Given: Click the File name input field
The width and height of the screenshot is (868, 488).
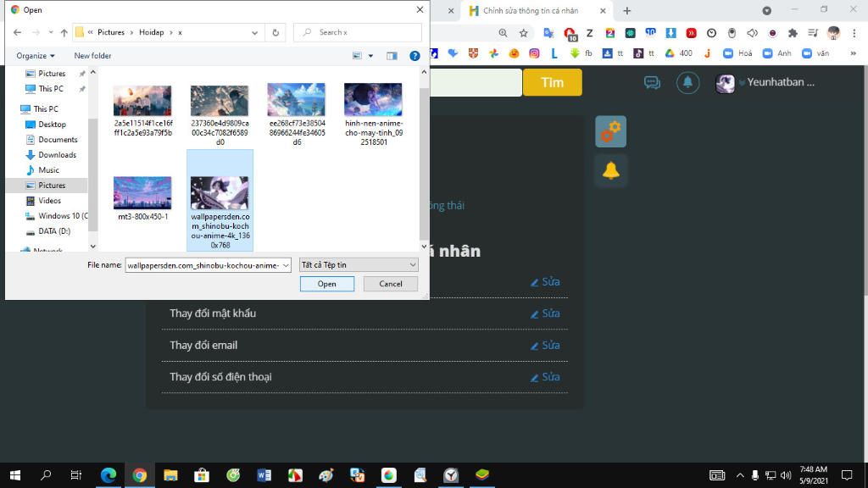Looking at the screenshot, I should 203,265.
